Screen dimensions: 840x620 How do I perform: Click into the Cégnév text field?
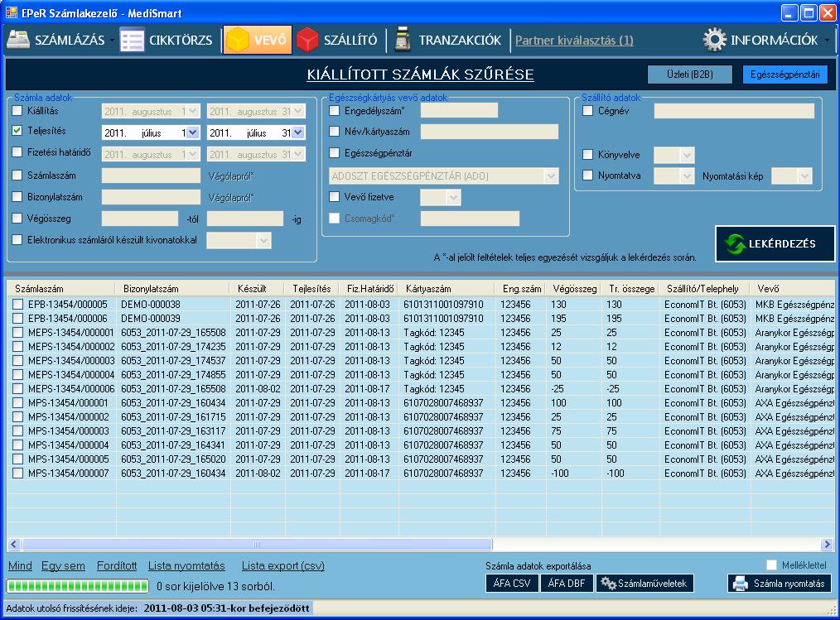tap(734, 111)
